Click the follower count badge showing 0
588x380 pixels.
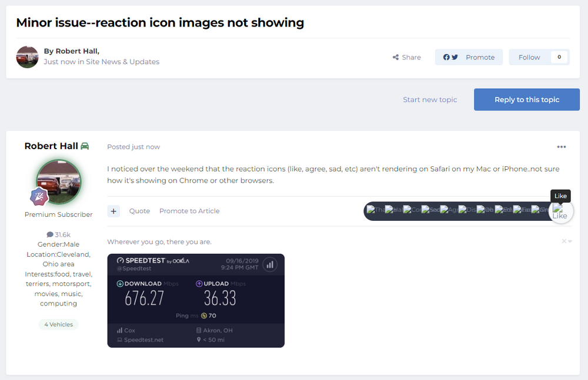tap(559, 57)
